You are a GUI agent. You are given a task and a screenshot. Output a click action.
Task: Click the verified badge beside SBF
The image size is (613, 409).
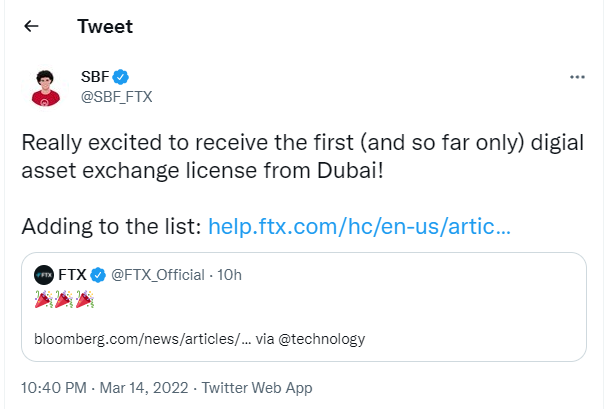click(119, 77)
